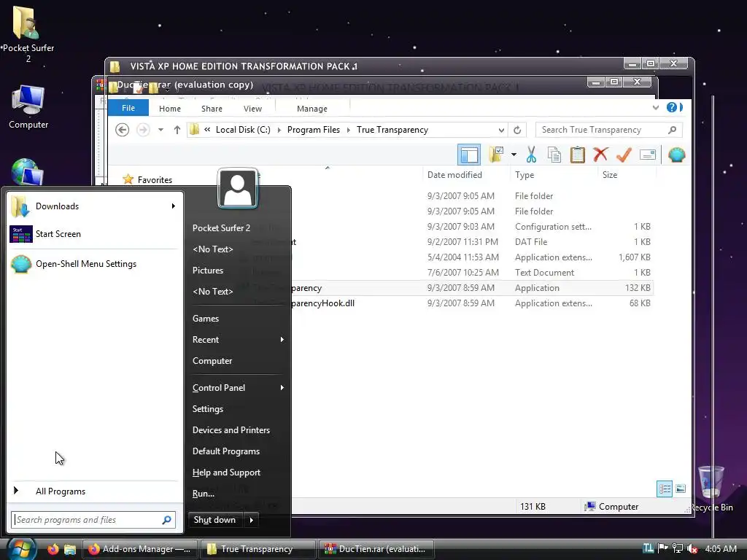This screenshot has width=747, height=560.
Task: Click the user account picture
Action: (238, 189)
